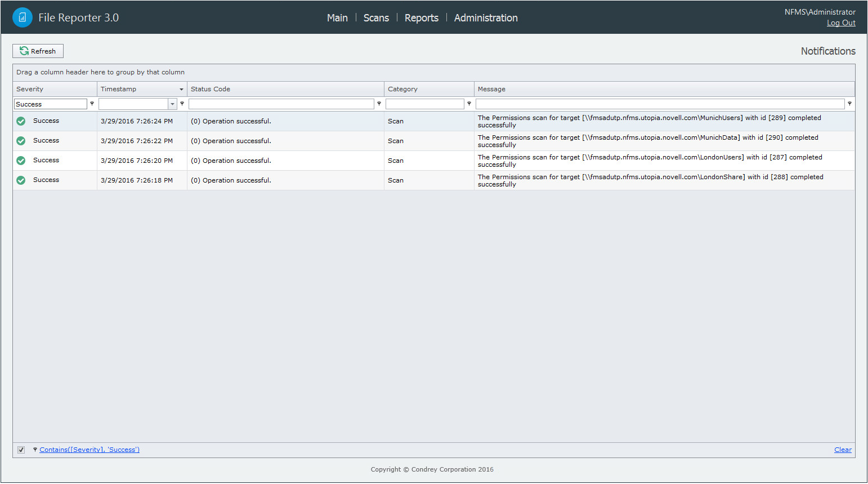Sort by the Severity column header
868x484 pixels.
pyautogui.click(x=55, y=89)
